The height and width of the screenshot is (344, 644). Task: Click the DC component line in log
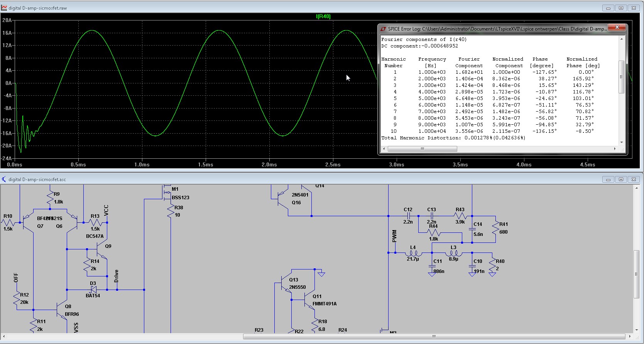[x=419, y=46]
